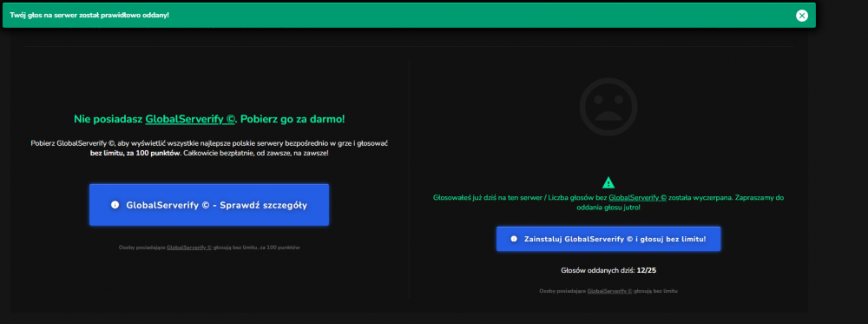Click 'bez limitu, za 100 punktów' bold text

[x=135, y=153]
